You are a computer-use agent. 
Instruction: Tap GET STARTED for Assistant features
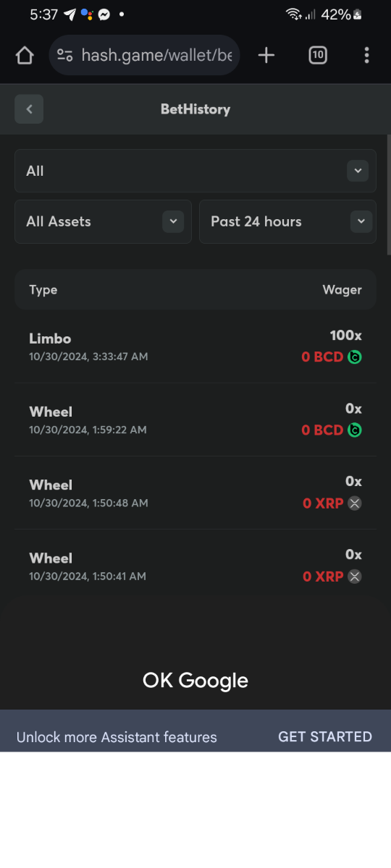[325, 736]
